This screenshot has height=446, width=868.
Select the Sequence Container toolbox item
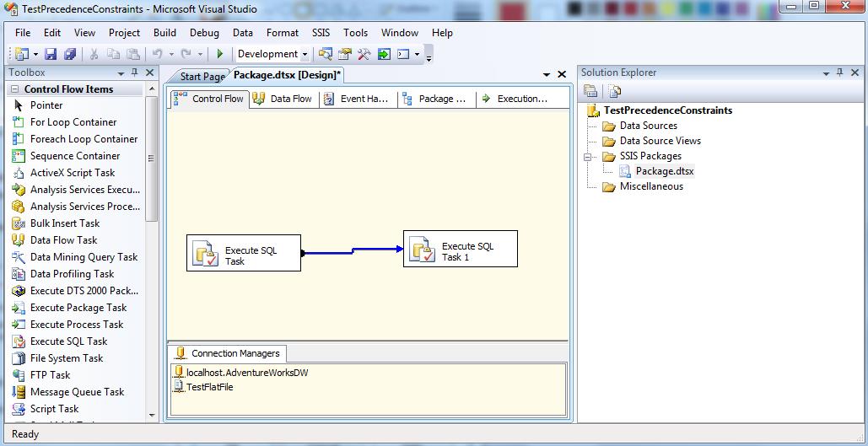[x=74, y=156]
